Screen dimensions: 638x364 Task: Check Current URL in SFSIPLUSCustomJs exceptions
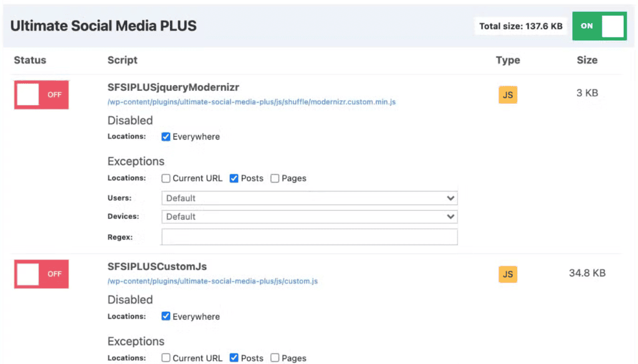click(166, 358)
